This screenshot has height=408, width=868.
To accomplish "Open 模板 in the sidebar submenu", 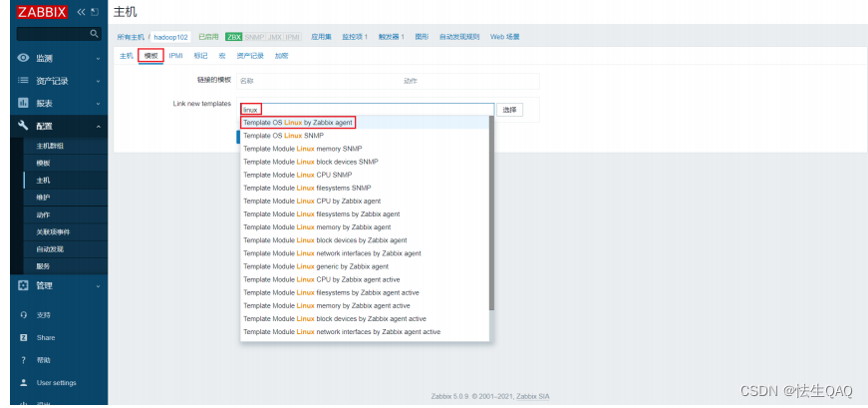I will click(43, 163).
